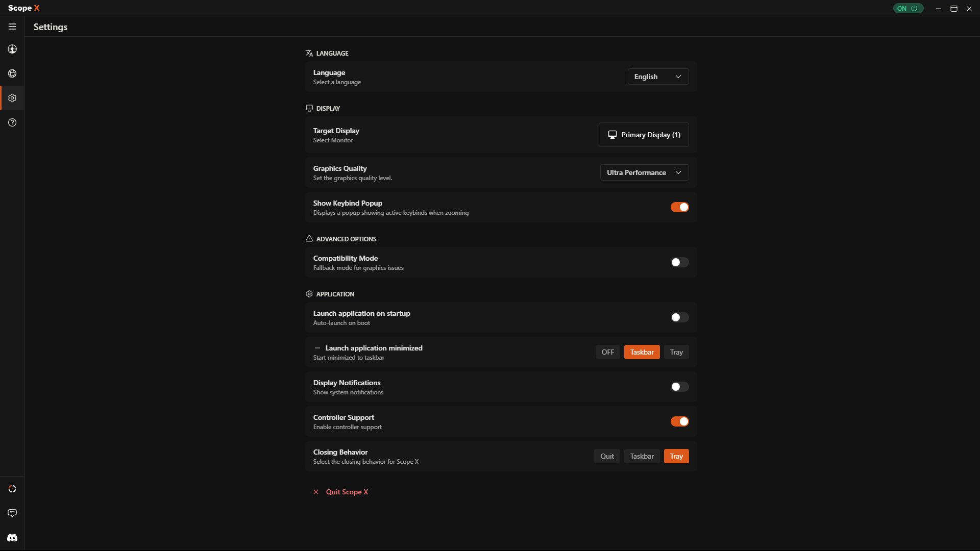Image resolution: width=980 pixels, height=551 pixels.
Task: Open the help question mark icon
Action: pos(12,122)
